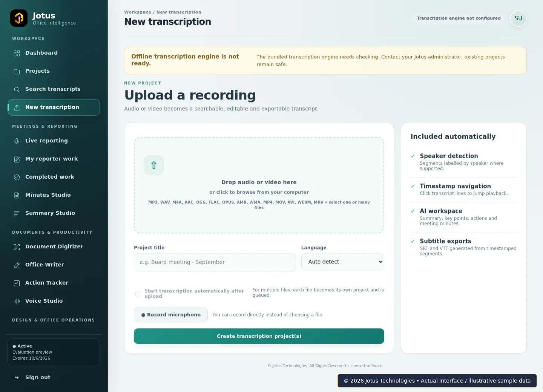Screen dimensions: 543x392
Task: Select Live reporting in sidebar
Action: click(x=54, y=141)
